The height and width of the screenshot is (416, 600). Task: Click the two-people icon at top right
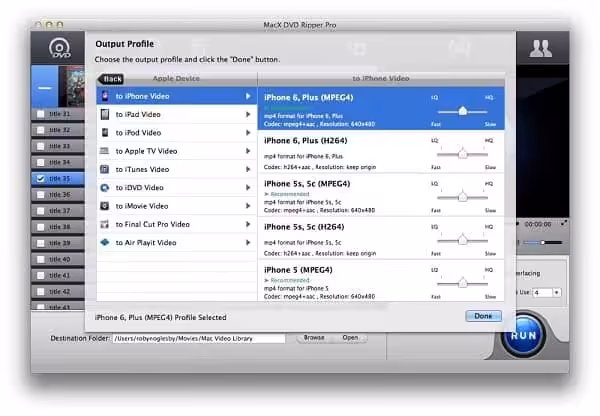coord(540,48)
